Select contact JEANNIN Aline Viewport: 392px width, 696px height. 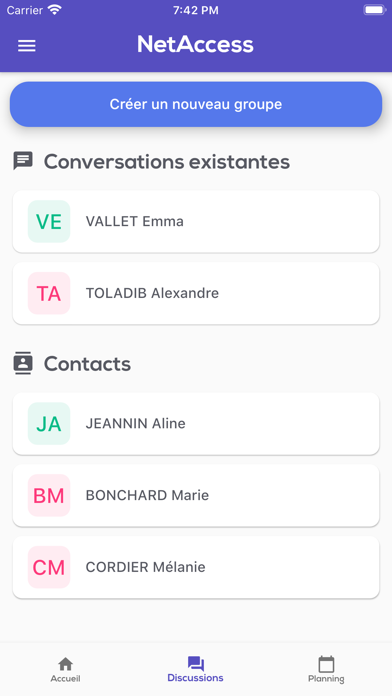(x=196, y=423)
